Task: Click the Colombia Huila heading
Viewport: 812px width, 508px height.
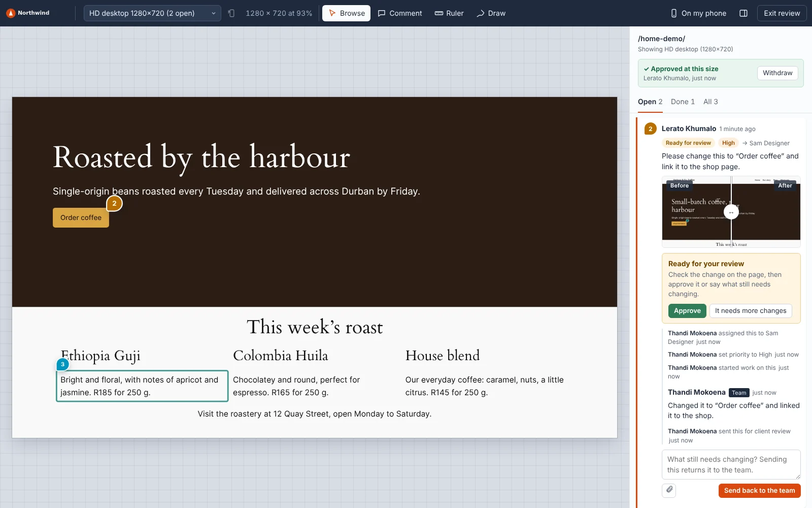Action: point(281,356)
